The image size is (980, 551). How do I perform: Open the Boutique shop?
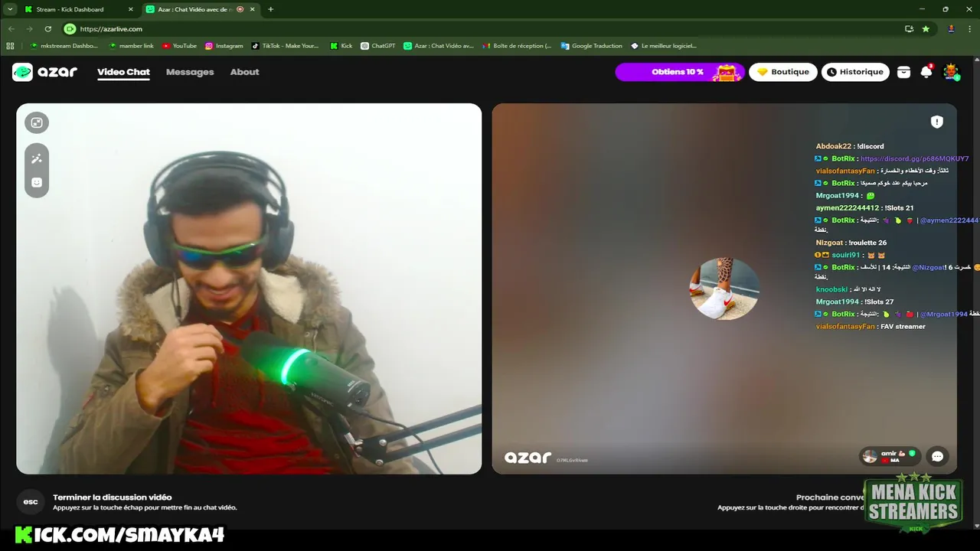pyautogui.click(x=783, y=72)
